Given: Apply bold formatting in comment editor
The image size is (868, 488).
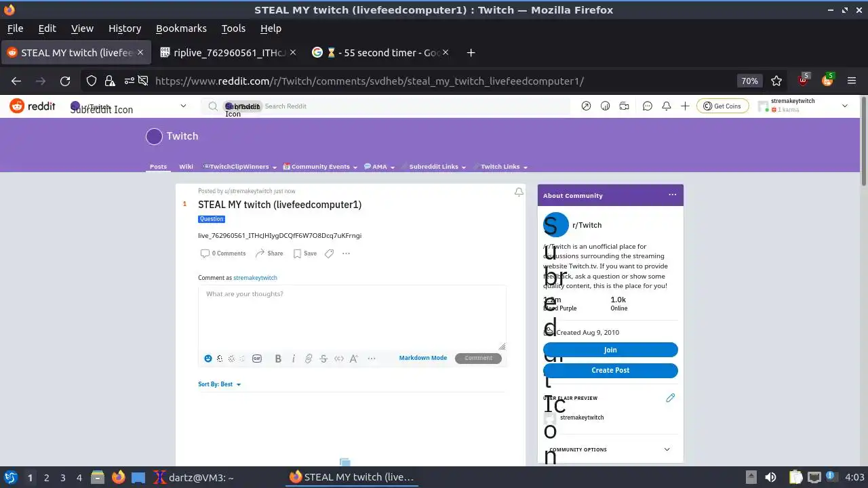Looking at the screenshot, I should click(278, 359).
